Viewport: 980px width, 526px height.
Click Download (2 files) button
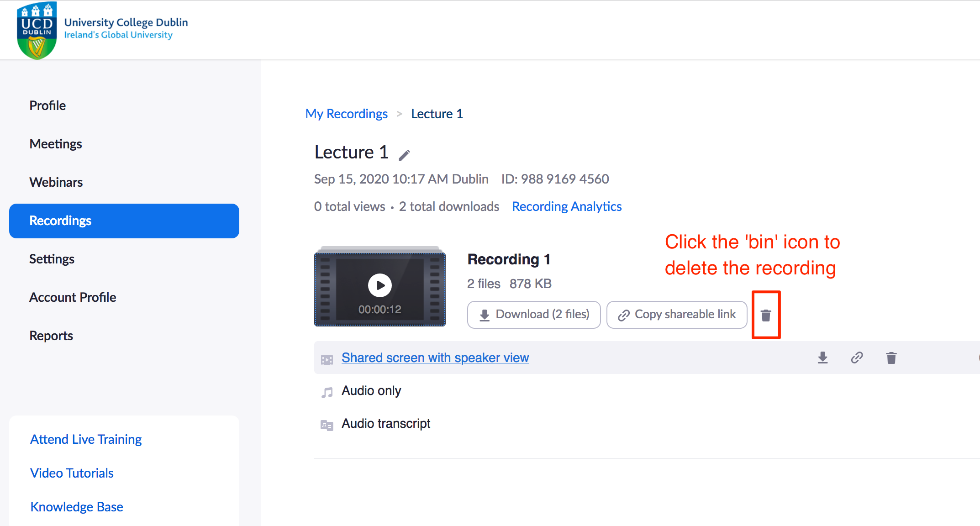pyautogui.click(x=534, y=315)
